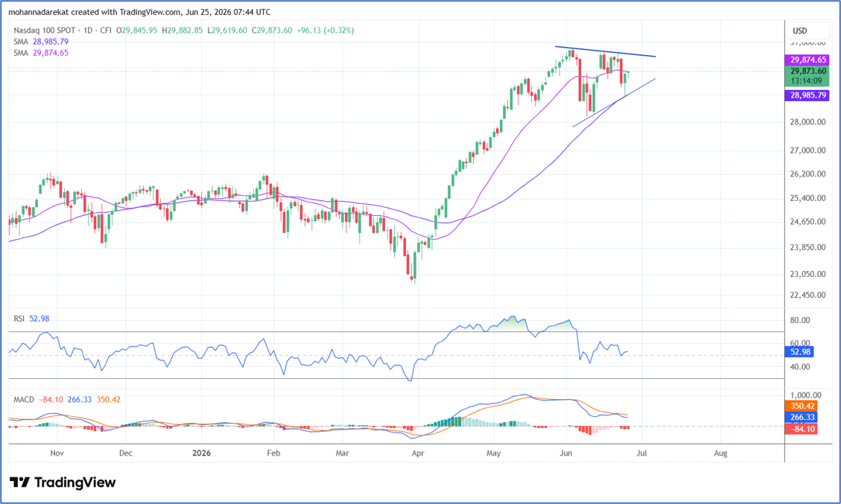Click the Feb label on time axis
This screenshot has height=504, width=841.
273,453
